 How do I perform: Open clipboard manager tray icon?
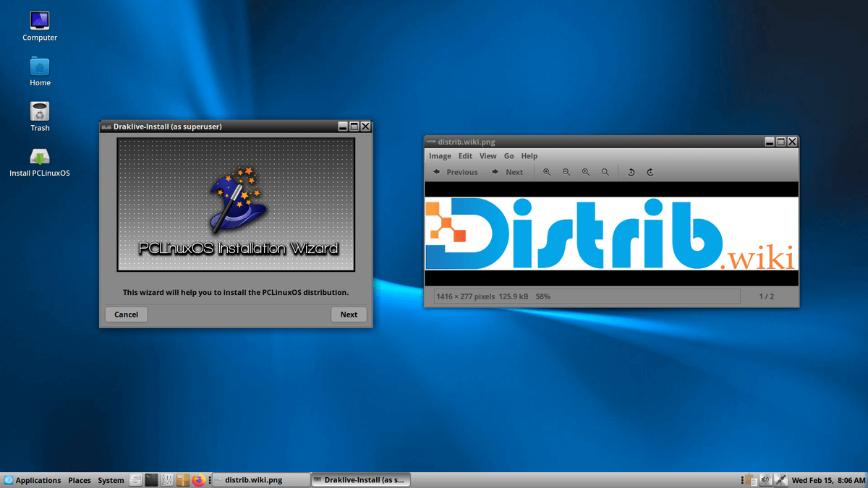point(750,480)
